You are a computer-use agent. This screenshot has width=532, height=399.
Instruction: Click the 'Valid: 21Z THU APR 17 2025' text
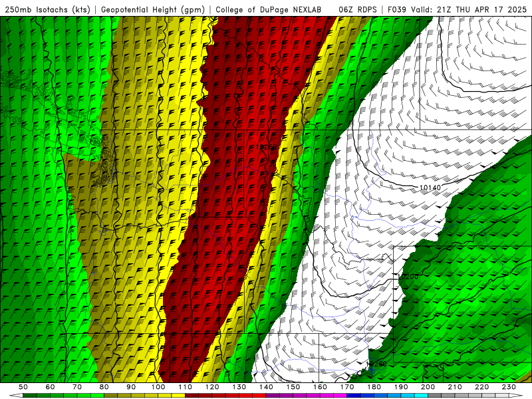[x=469, y=9]
